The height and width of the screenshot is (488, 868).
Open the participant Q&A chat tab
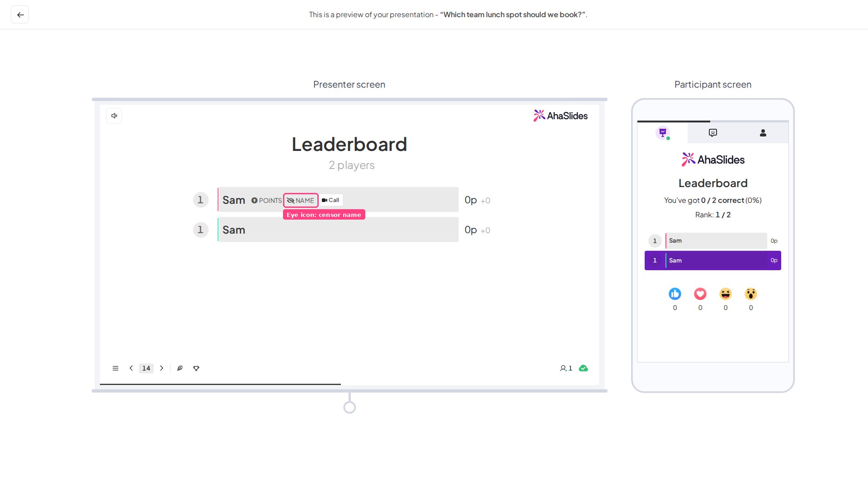[713, 133]
